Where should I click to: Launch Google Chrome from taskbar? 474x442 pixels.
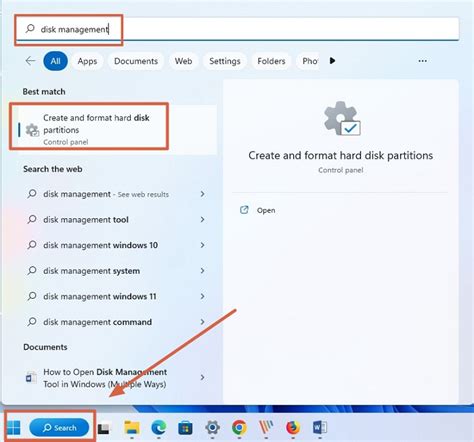click(239, 427)
